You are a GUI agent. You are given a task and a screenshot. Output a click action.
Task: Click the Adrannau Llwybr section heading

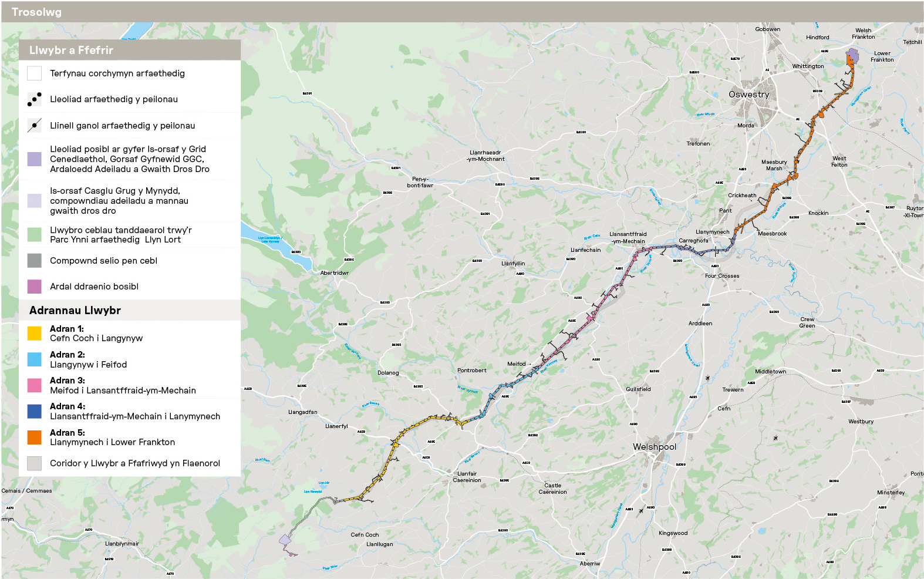(75, 311)
